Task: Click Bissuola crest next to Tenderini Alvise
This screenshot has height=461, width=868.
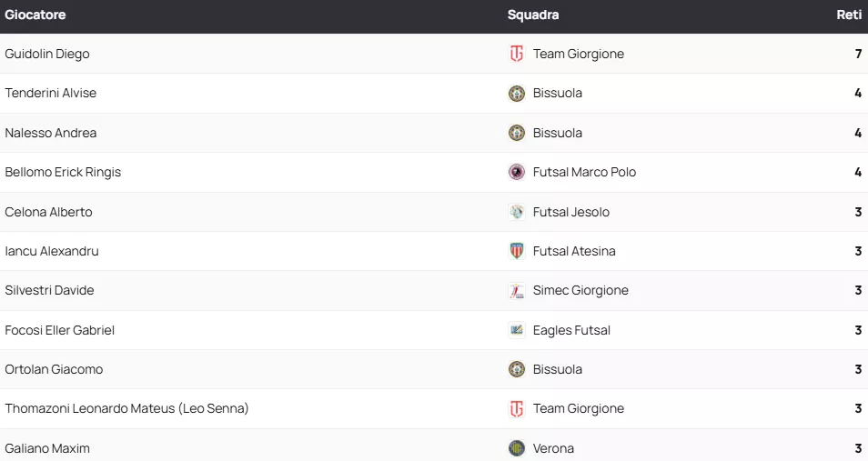Action: point(517,93)
